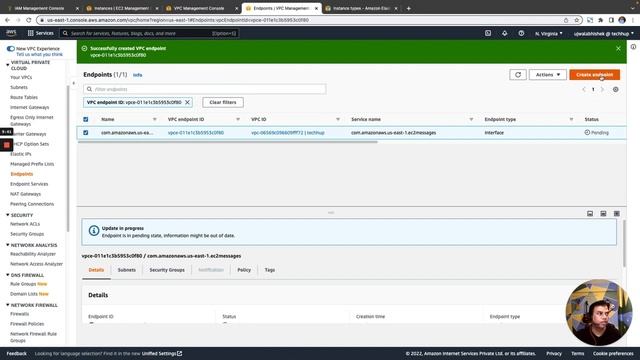Click Clear filters button
This screenshot has width=640, height=360.
(x=223, y=102)
